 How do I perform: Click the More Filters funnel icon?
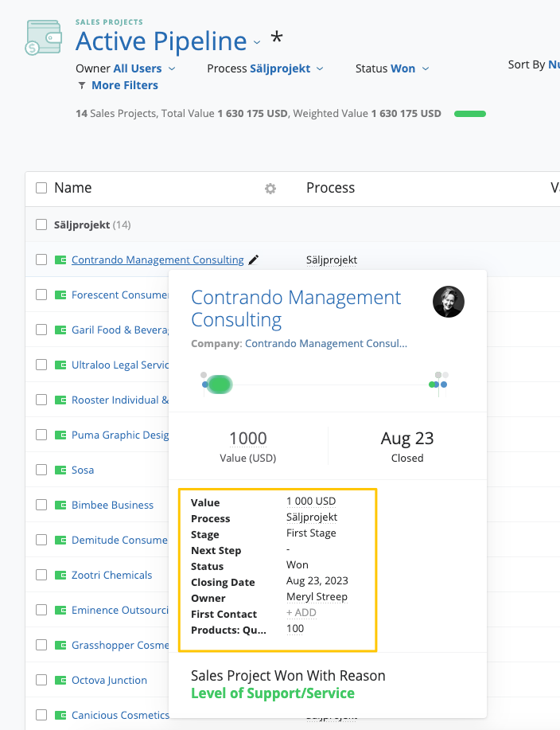click(83, 84)
